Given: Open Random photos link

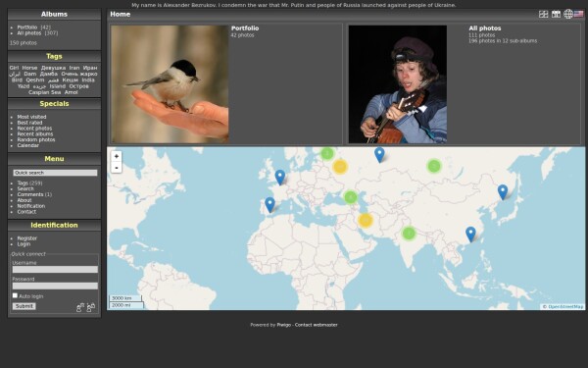Looking at the screenshot, I should (x=36, y=139).
